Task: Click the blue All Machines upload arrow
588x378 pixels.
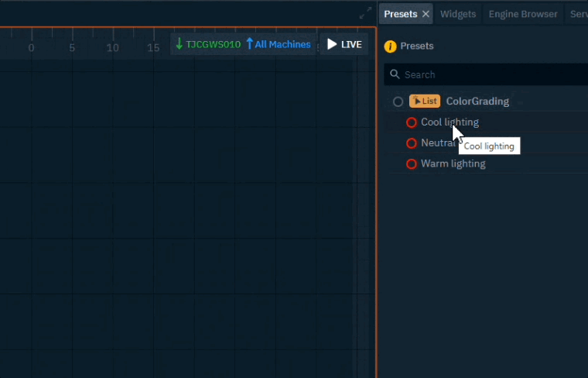Action: click(x=250, y=44)
